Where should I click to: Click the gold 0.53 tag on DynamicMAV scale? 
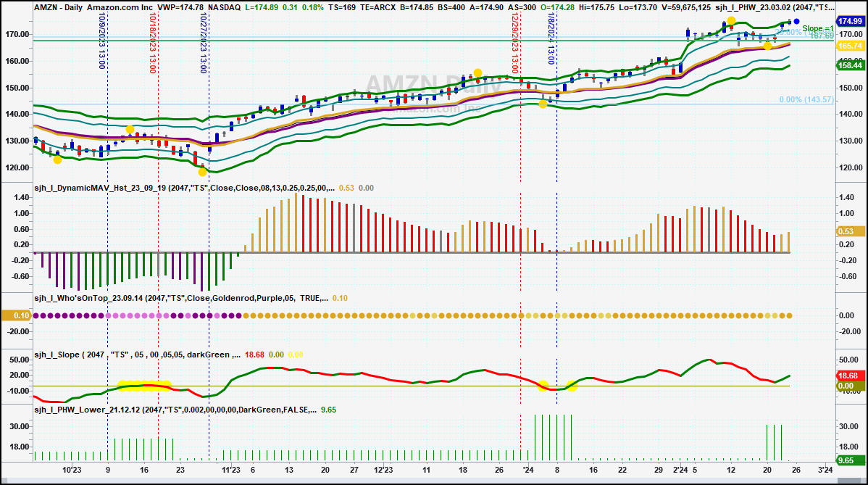point(850,231)
